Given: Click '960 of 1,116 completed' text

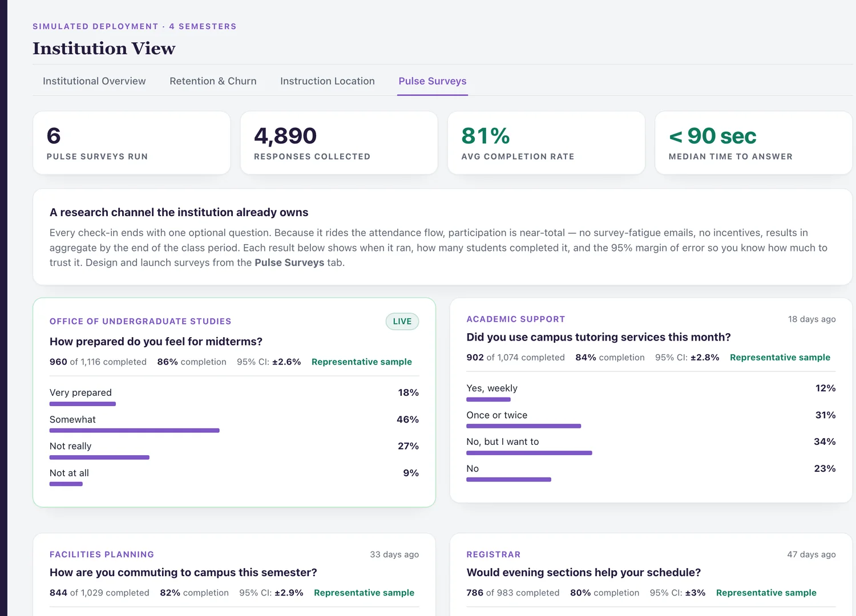Looking at the screenshot, I should coord(98,362).
